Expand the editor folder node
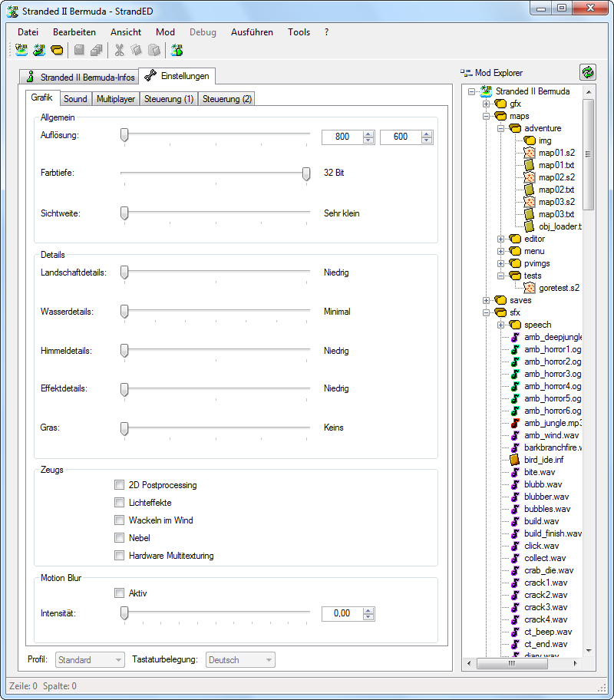 pyautogui.click(x=500, y=239)
